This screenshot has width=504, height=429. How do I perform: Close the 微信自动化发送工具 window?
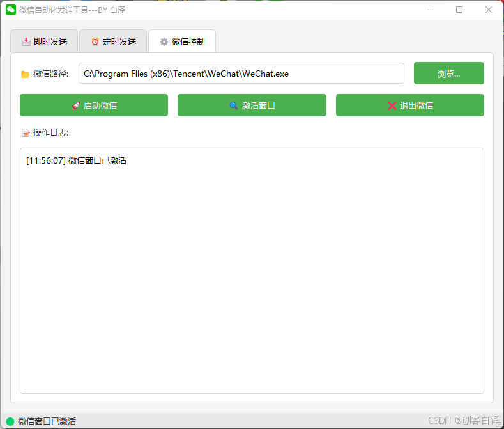489,10
